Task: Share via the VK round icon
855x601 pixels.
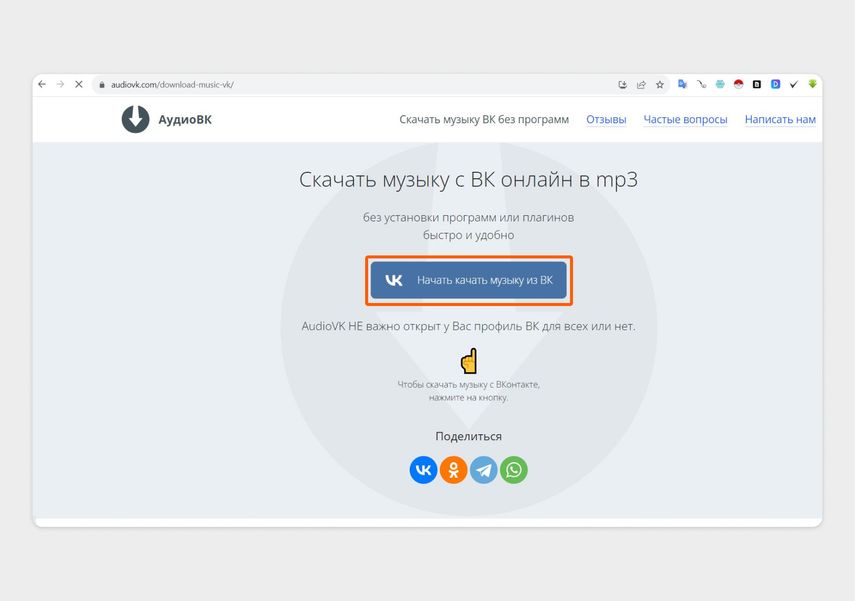Action: (x=423, y=470)
